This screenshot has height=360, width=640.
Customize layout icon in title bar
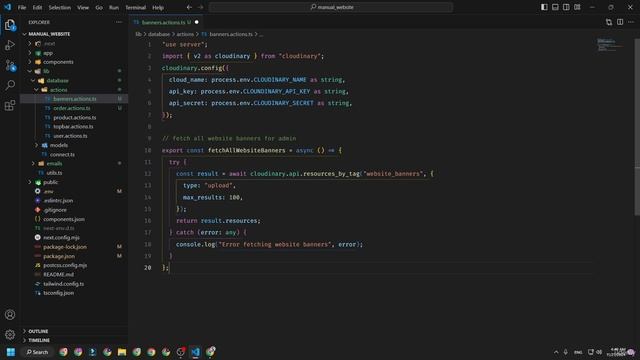pos(577,7)
